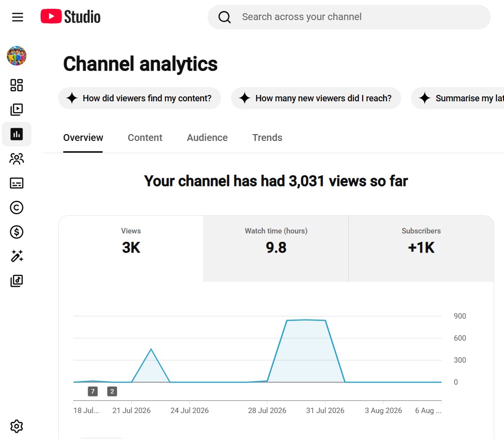Open the channel avatar in sidebar
Image resolution: width=504 pixels, height=439 pixels.
tap(17, 56)
